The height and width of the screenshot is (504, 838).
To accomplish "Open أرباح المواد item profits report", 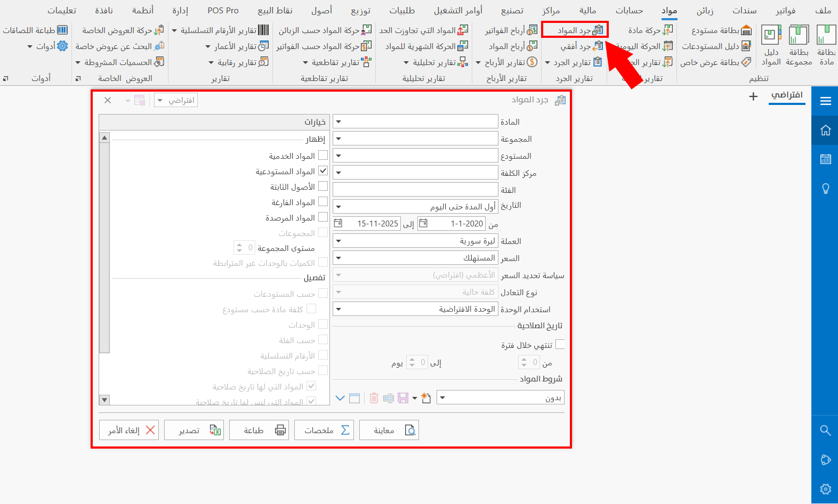I will click(513, 46).
